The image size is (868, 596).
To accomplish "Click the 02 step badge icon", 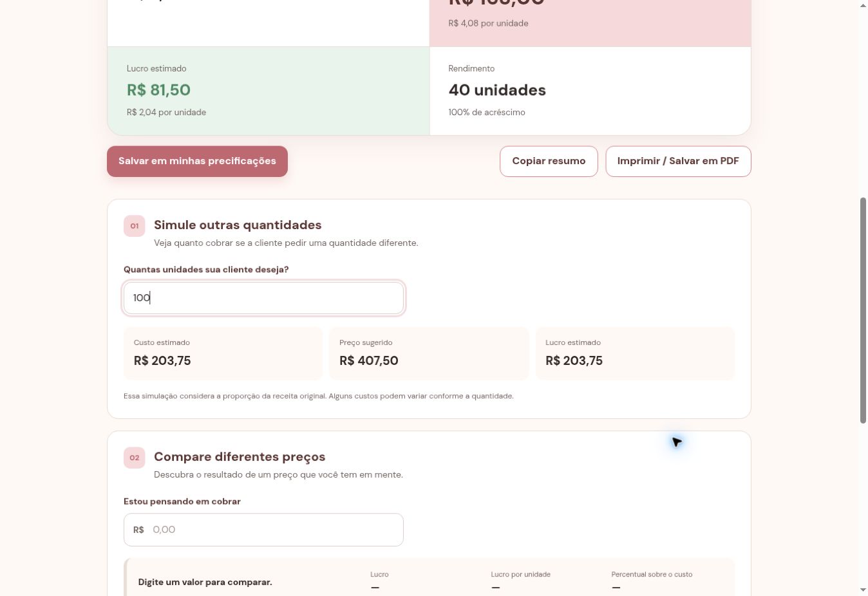I will tap(135, 458).
